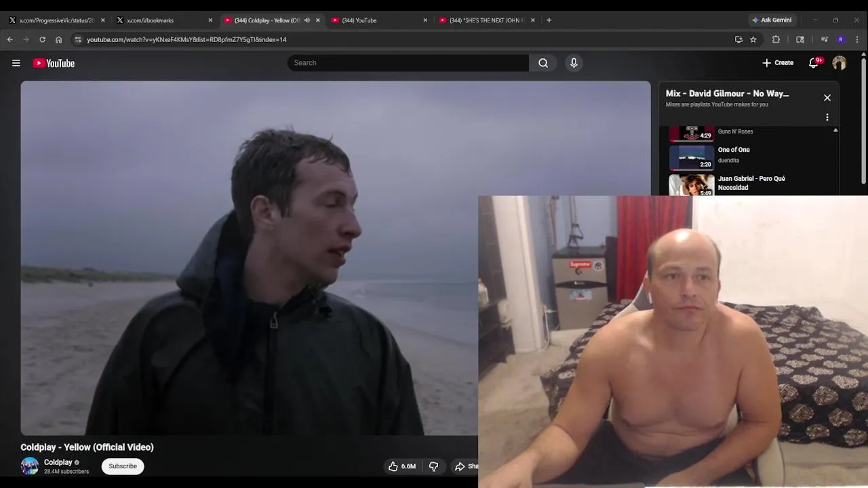This screenshot has width=868, height=488.
Task: Focus the YouTube search field
Action: (x=408, y=63)
